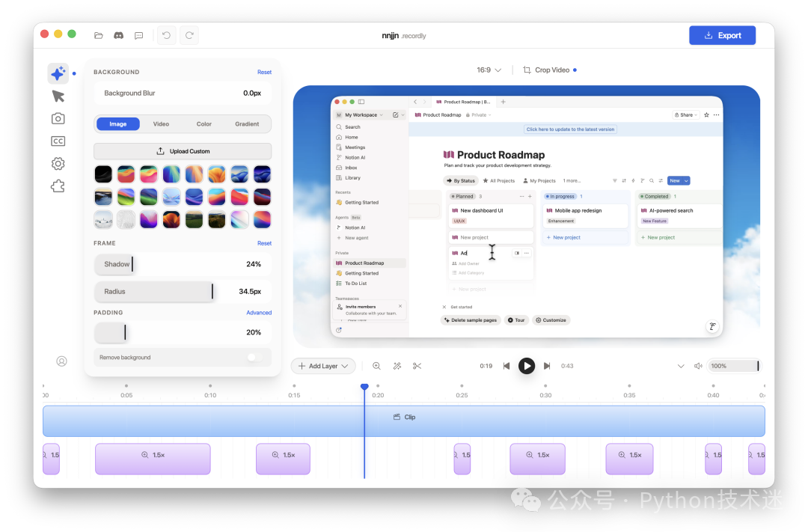The width and height of the screenshot is (808, 532).
Task: Open the project folder icon
Action: tap(99, 36)
